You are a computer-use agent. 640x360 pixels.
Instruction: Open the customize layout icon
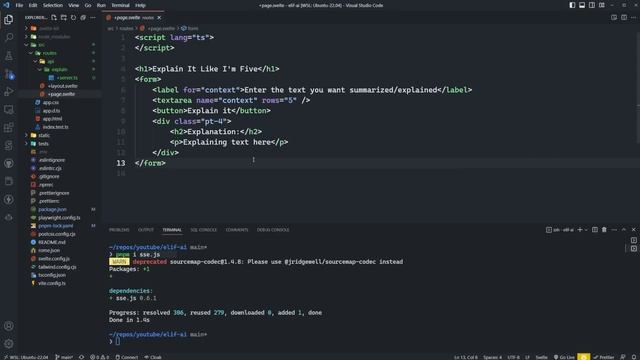602,5
